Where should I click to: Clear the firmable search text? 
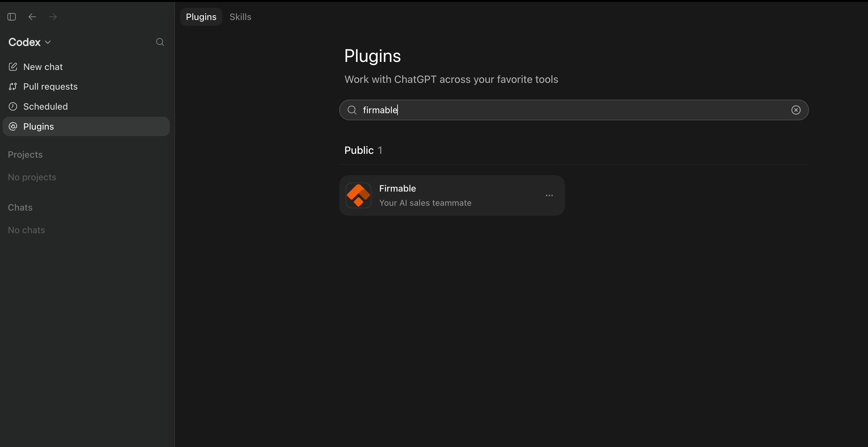pos(796,110)
